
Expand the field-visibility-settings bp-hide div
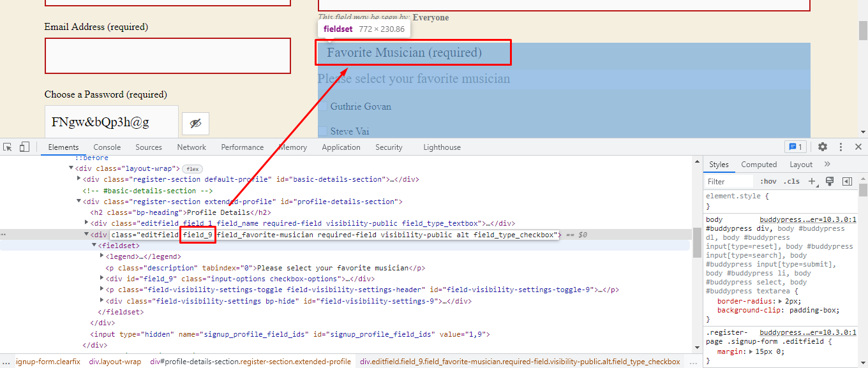coord(102,301)
